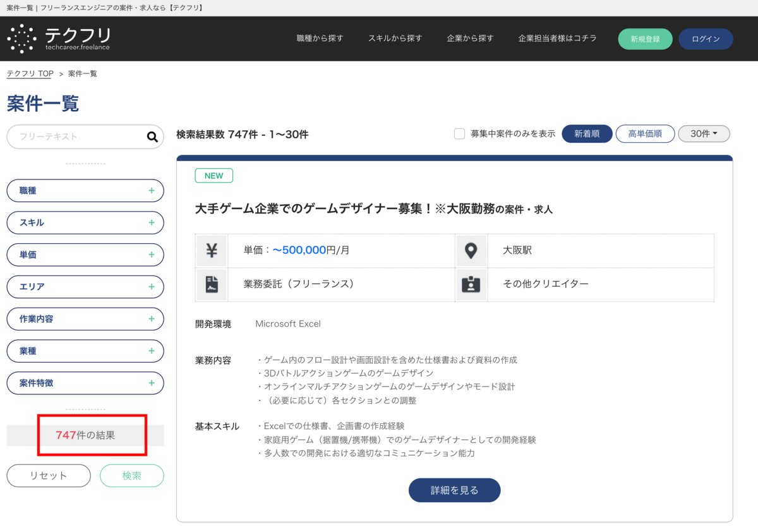Sort results by 高単価順
The height and width of the screenshot is (532, 758).
point(645,134)
